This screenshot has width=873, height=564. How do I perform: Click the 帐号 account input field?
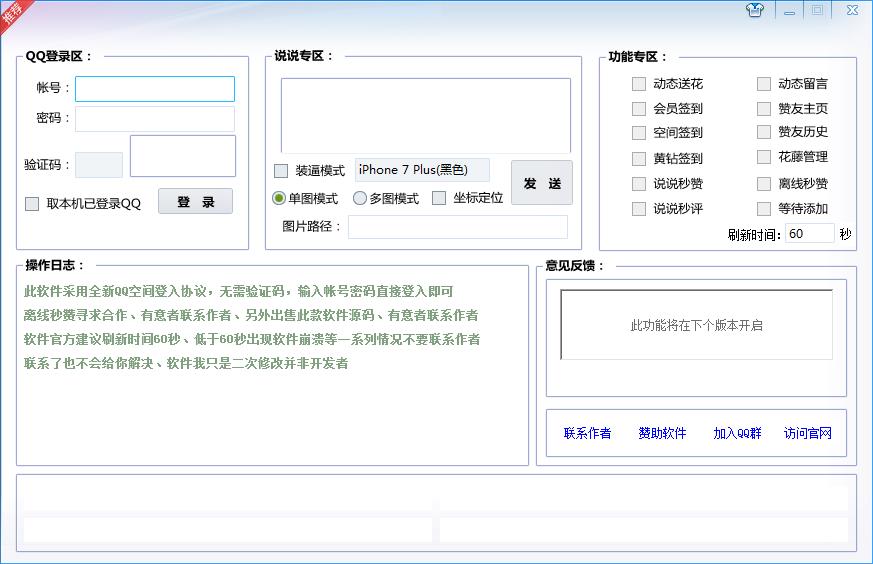click(x=155, y=89)
